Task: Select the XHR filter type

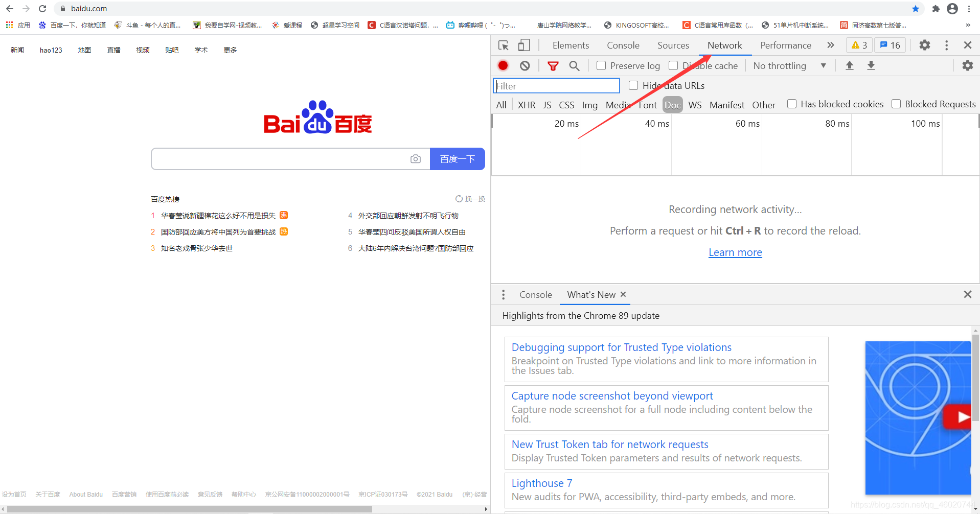Action: [x=527, y=105]
